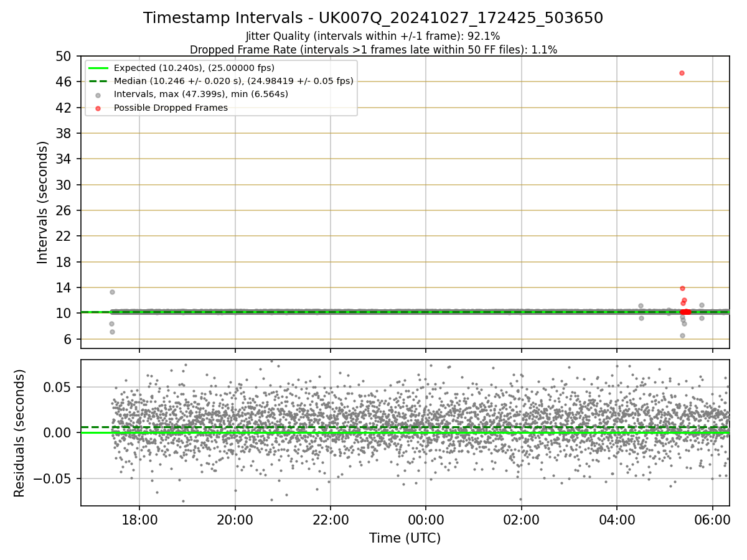747x560 pixels.
Task: Click the red dot marker in the legend
Action: (x=99, y=108)
